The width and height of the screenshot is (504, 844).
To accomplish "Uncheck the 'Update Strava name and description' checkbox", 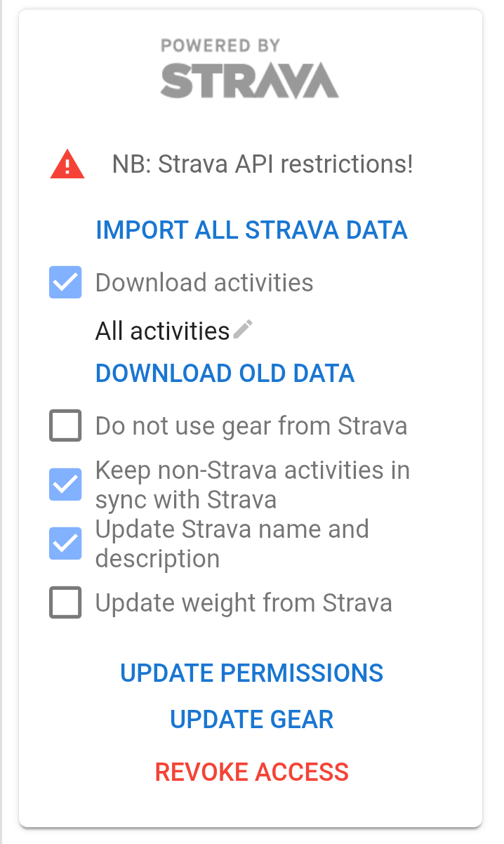I will click(x=65, y=543).
